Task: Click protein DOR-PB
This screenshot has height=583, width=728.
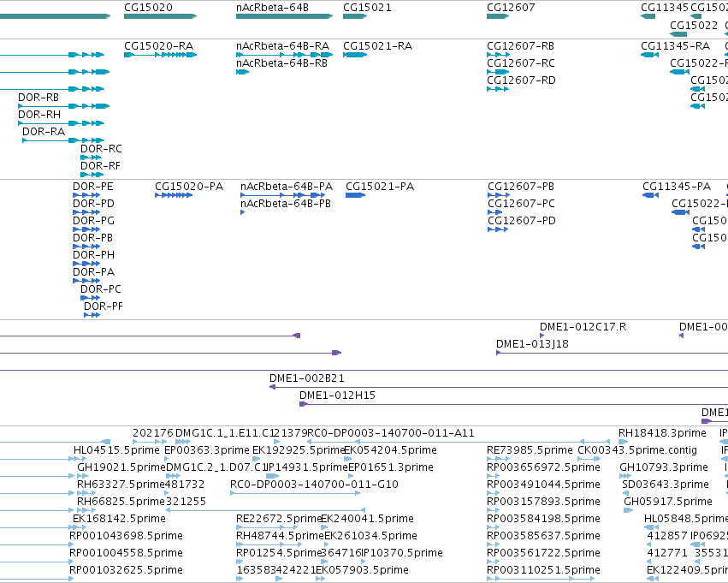Action: [93, 238]
